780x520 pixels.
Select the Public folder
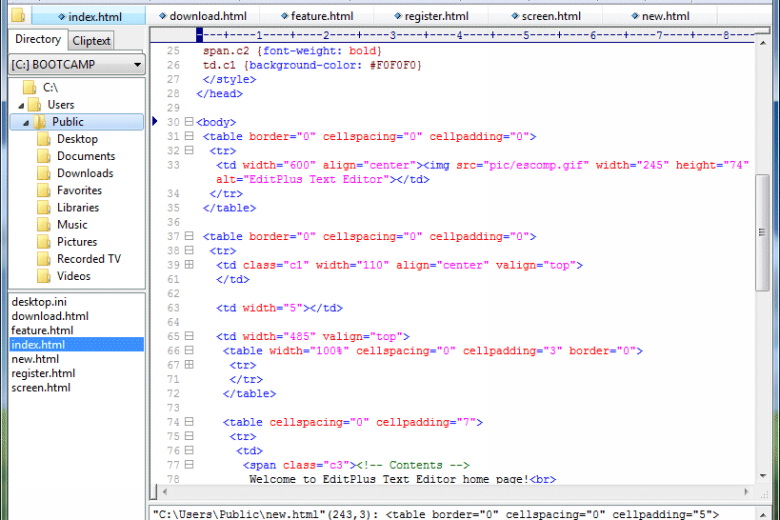[x=68, y=122]
